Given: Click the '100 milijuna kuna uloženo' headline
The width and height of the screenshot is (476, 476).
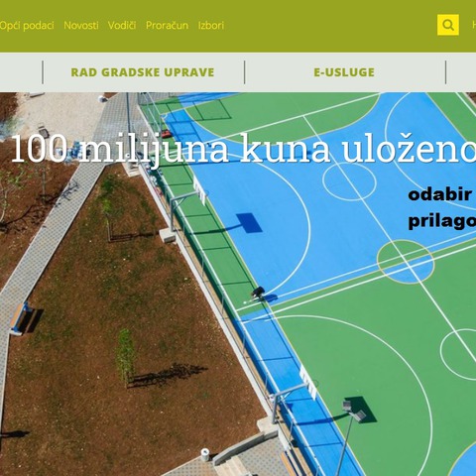Looking at the screenshot, I should coord(244,150).
